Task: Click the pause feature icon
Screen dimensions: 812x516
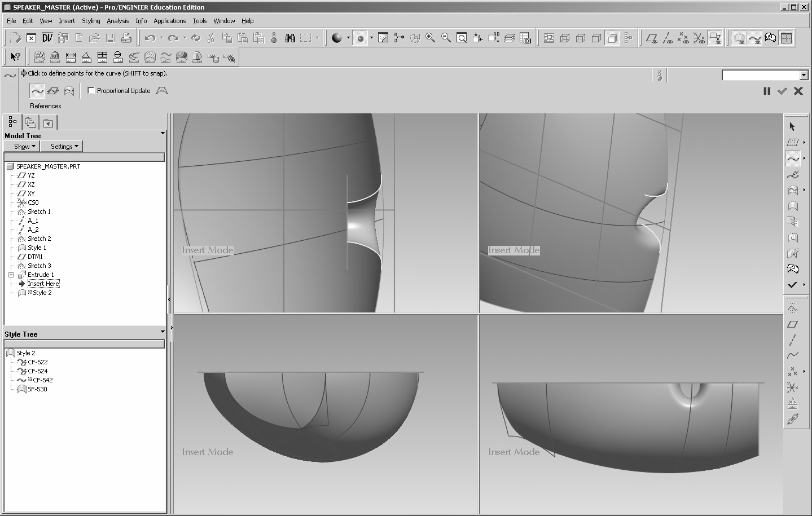Action: point(766,91)
